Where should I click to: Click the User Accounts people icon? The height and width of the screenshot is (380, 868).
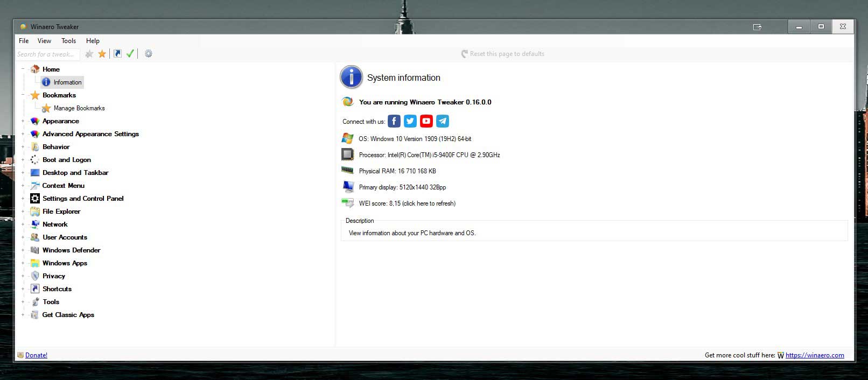click(x=35, y=237)
